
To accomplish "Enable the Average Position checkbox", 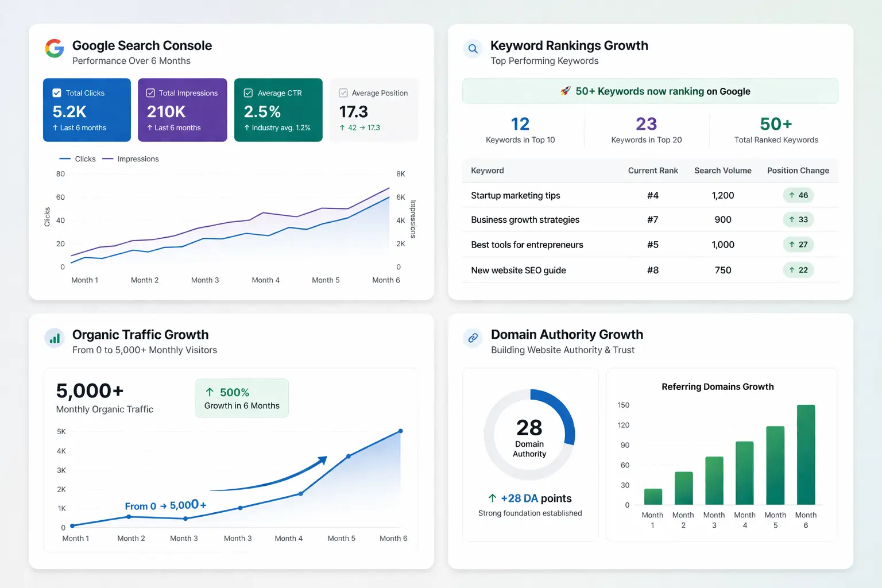I will click(x=343, y=92).
